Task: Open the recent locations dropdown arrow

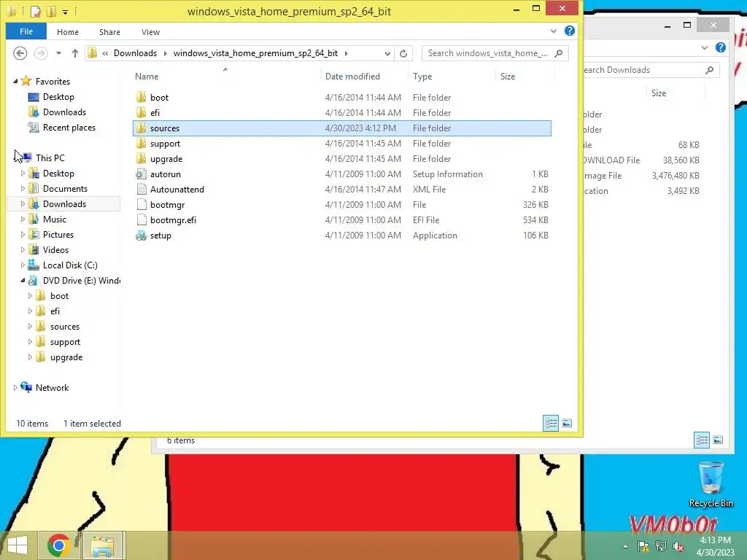Action: (x=58, y=53)
